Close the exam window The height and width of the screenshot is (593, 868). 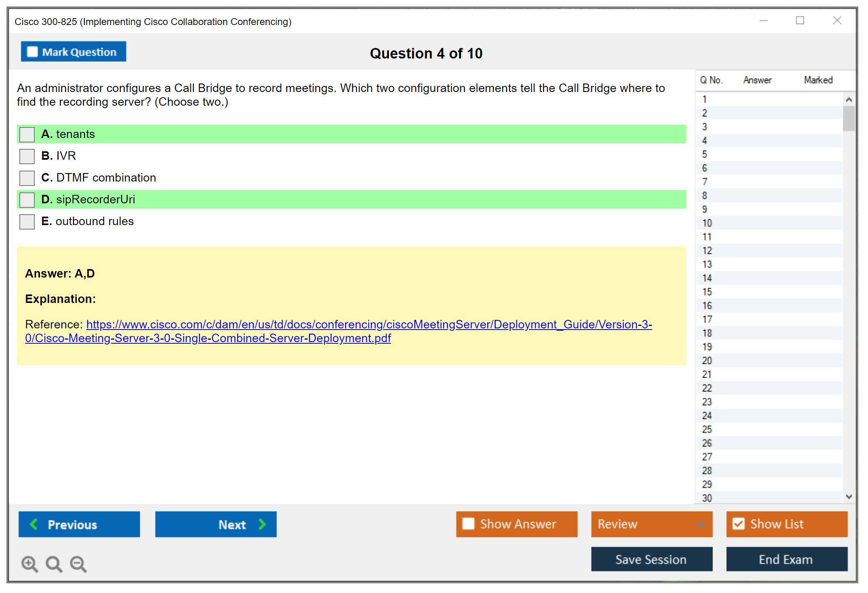[x=837, y=21]
